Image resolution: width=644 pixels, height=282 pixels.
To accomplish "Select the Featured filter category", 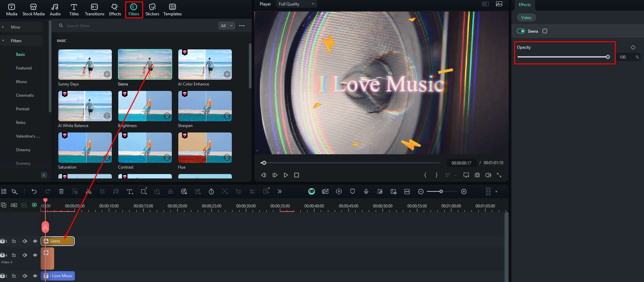I will tap(24, 68).
